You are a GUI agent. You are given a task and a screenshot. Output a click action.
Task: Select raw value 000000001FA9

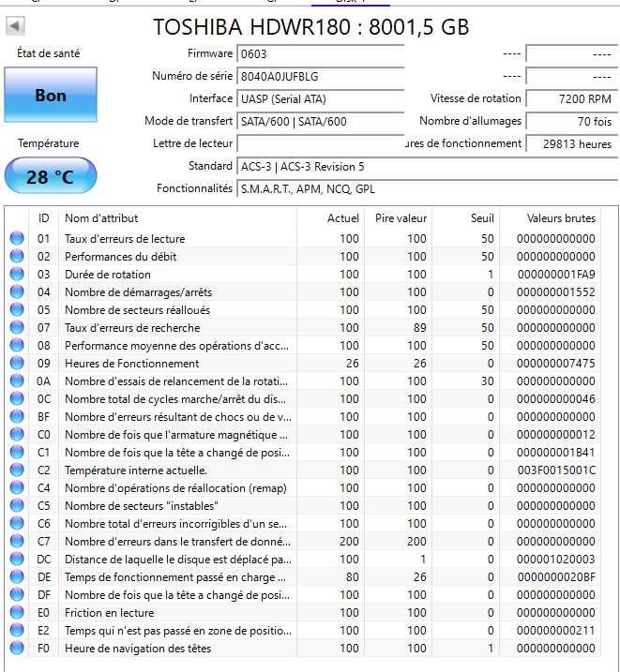(556, 274)
